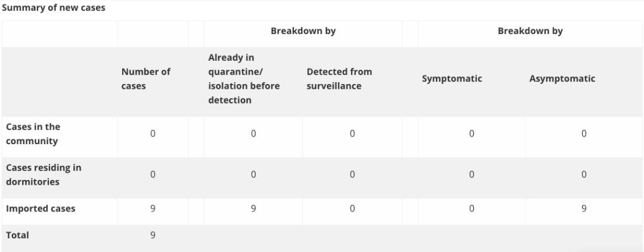Click "Breakdown by" above the Symptomatic columns
Viewport: 644px width, 252px height.
pos(530,31)
